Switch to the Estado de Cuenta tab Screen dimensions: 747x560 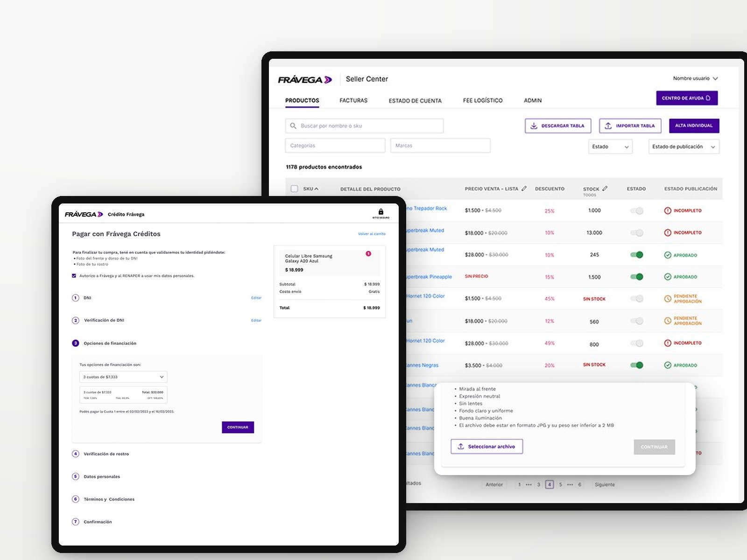point(415,101)
